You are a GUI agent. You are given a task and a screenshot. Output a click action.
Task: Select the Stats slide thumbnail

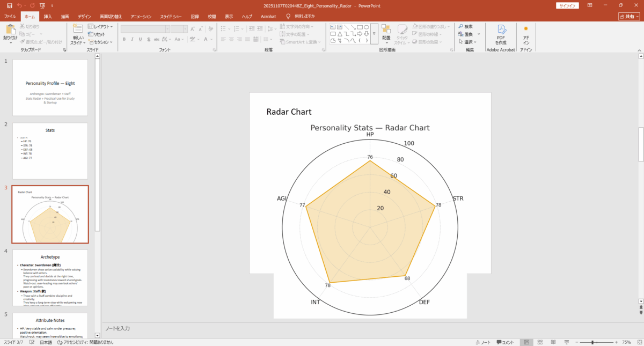pos(50,150)
